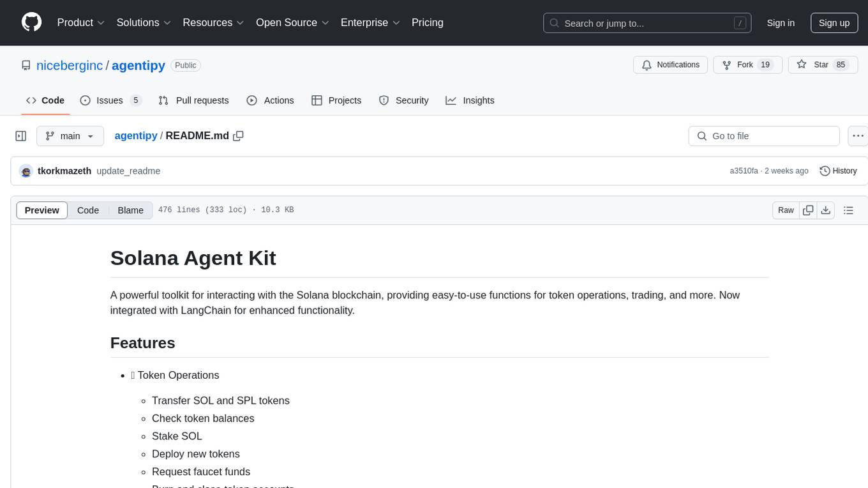The image size is (868, 488).
Task: Expand the file tree side panel
Action: (x=21, y=136)
